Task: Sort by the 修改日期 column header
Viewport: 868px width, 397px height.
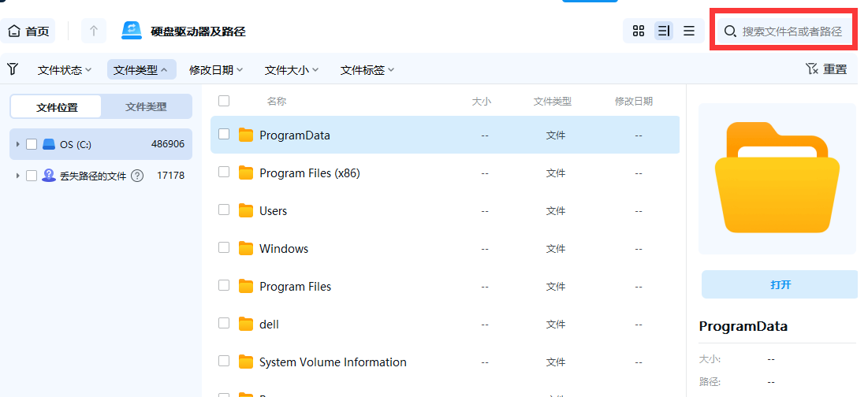Action: (634, 102)
